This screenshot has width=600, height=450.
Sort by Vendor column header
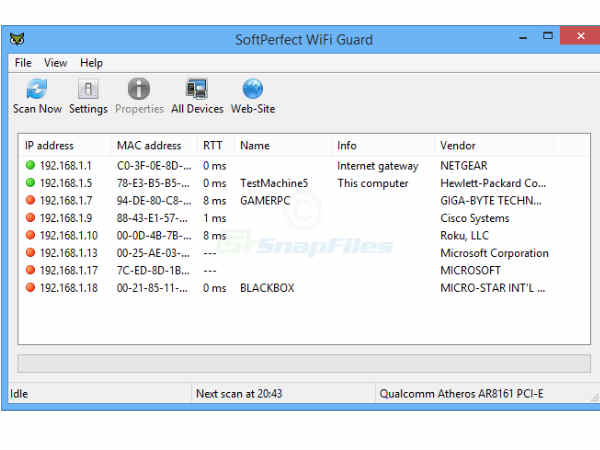coord(458,145)
